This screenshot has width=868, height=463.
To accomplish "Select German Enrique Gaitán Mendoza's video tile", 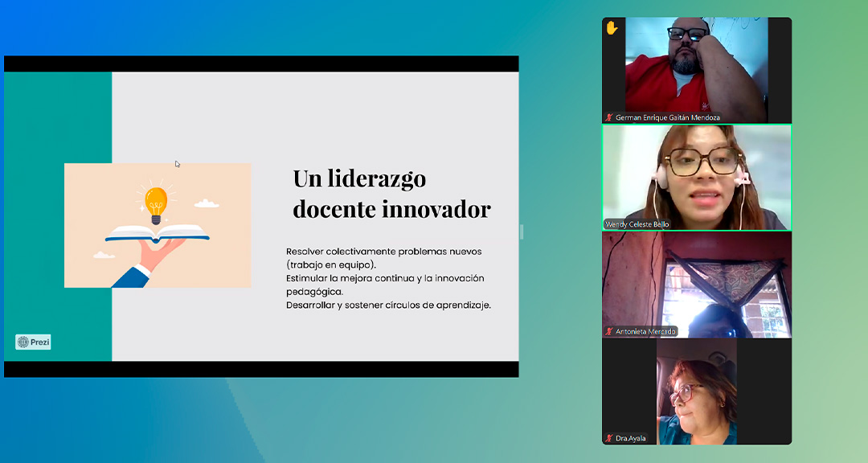I will point(697,71).
